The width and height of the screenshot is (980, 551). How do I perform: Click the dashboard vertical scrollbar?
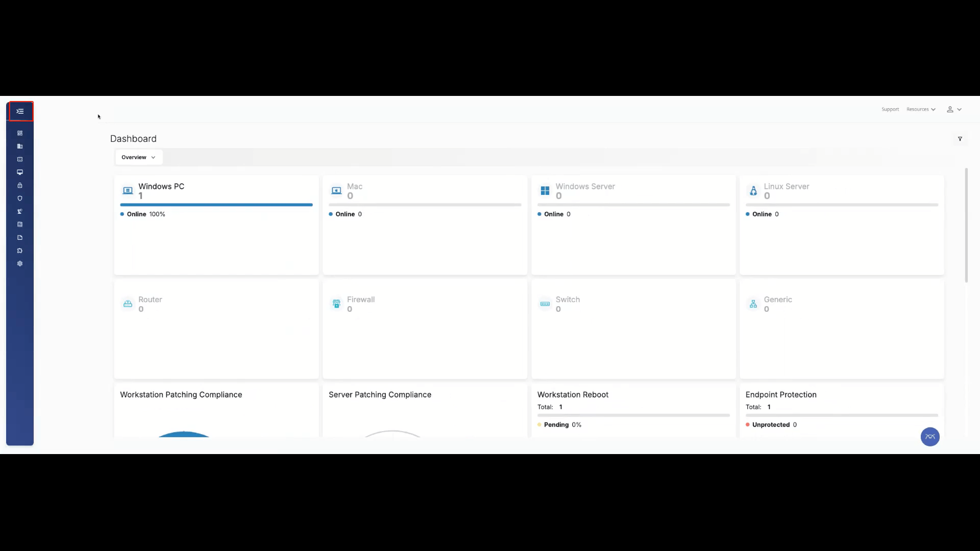point(966,224)
